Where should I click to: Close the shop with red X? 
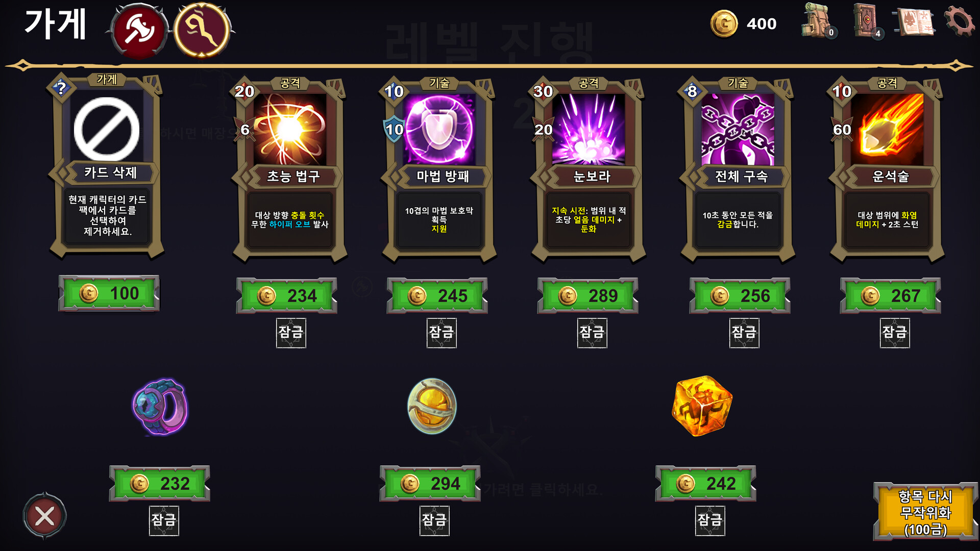[x=45, y=516]
